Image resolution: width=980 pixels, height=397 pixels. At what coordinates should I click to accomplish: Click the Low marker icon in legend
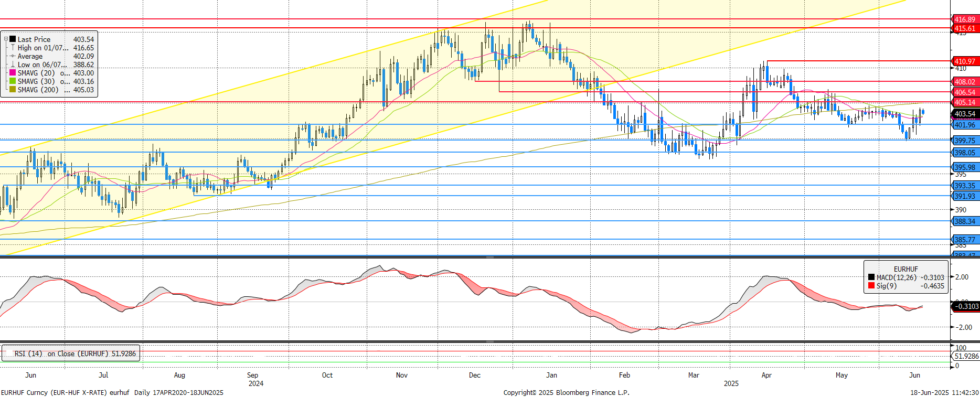13,64
